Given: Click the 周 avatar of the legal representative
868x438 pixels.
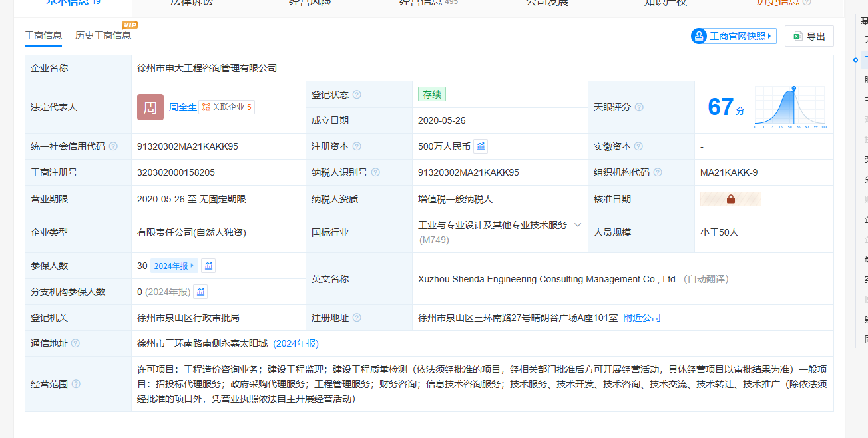Looking at the screenshot, I should (150, 107).
